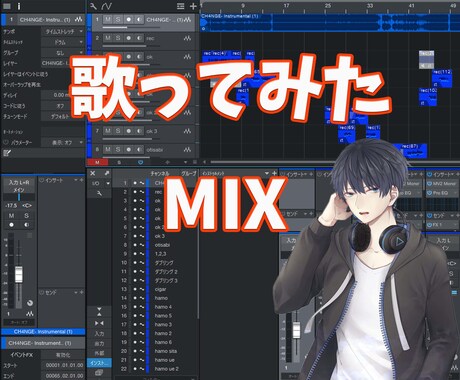
Task: Click the チャンネル column header
Action: [160, 173]
